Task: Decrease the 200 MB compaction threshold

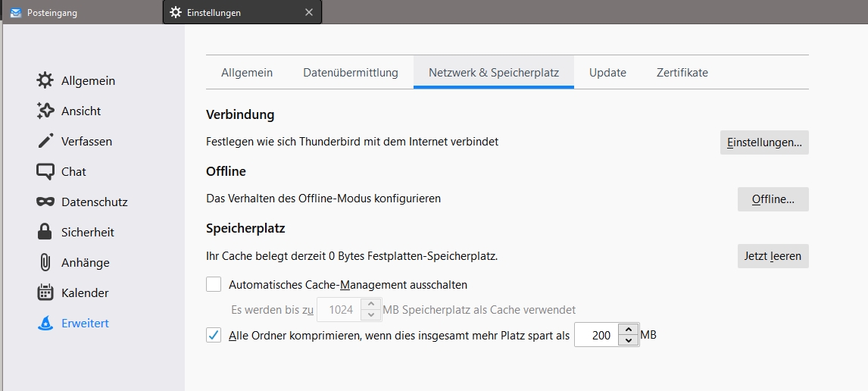Action: (x=629, y=340)
